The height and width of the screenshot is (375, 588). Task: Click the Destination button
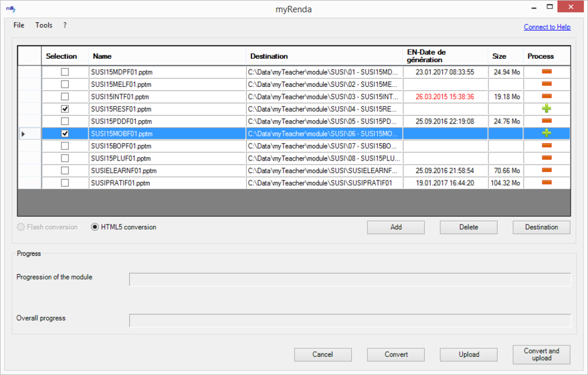click(541, 227)
